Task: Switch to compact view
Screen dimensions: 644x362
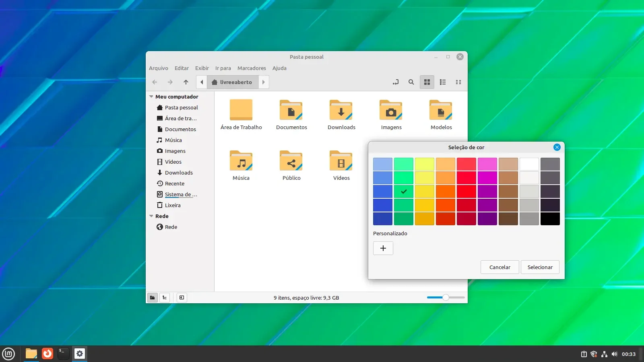Action: click(458, 82)
